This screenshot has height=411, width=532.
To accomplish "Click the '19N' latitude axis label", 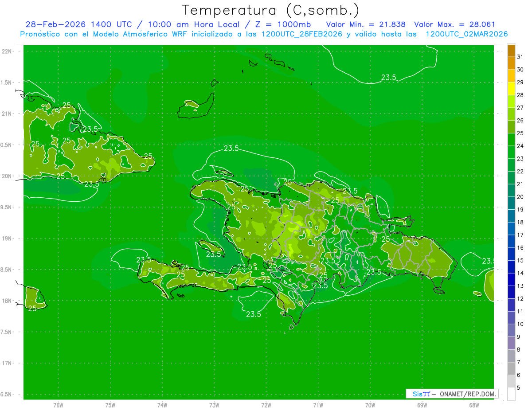I will click(x=7, y=238).
